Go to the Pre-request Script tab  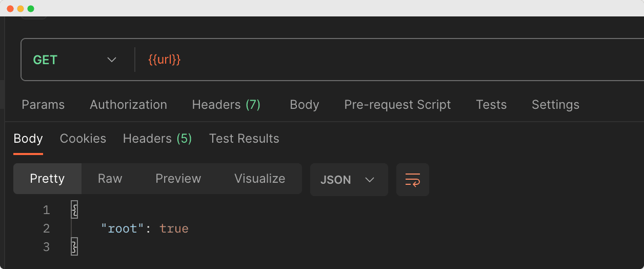[x=397, y=105]
